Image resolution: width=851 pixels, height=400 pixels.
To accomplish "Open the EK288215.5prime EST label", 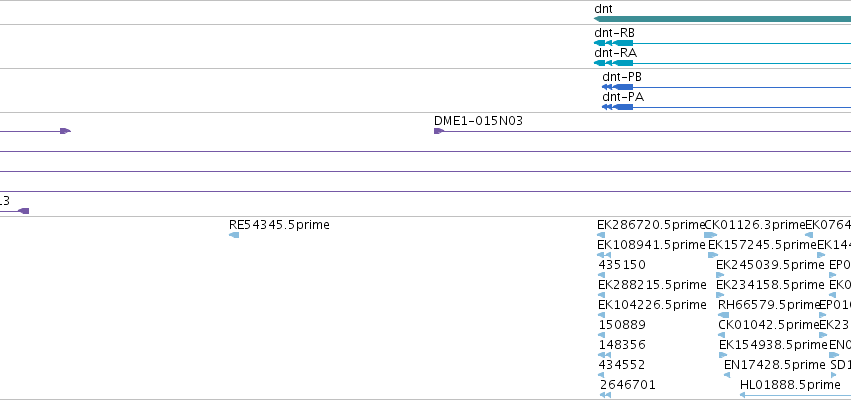I will (x=652, y=285).
